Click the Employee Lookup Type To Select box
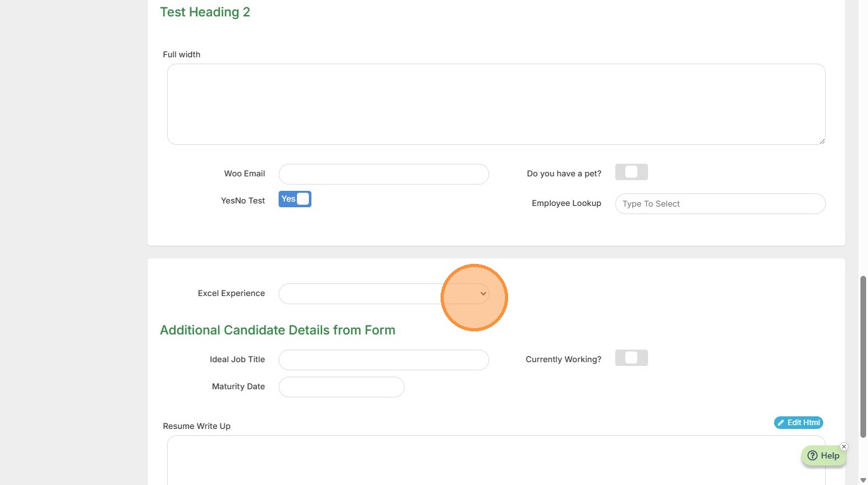868x485 pixels. (720, 203)
